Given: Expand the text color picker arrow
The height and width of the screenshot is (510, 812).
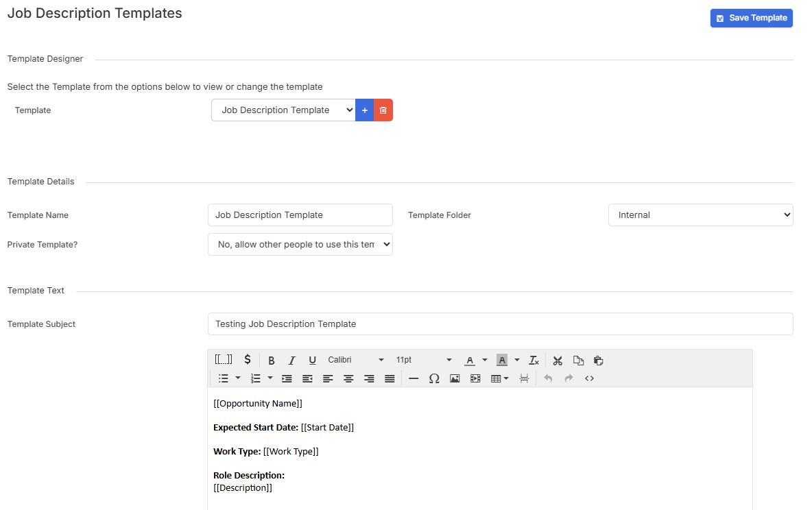Looking at the screenshot, I should 485,360.
